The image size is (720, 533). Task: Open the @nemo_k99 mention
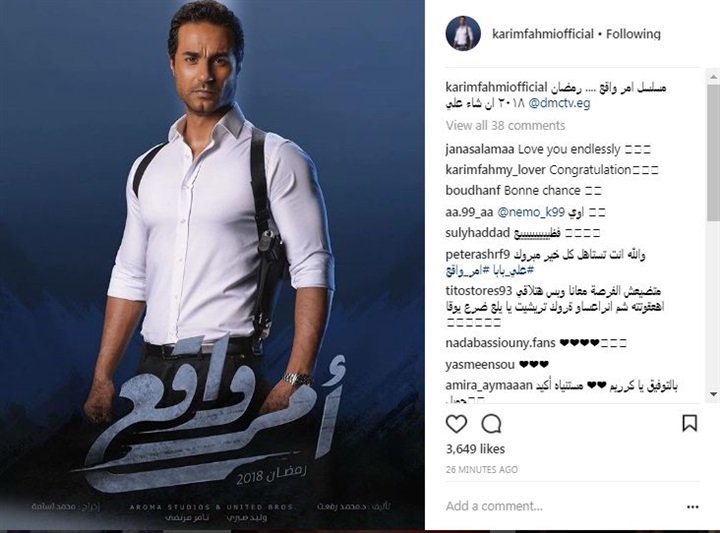(x=531, y=212)
